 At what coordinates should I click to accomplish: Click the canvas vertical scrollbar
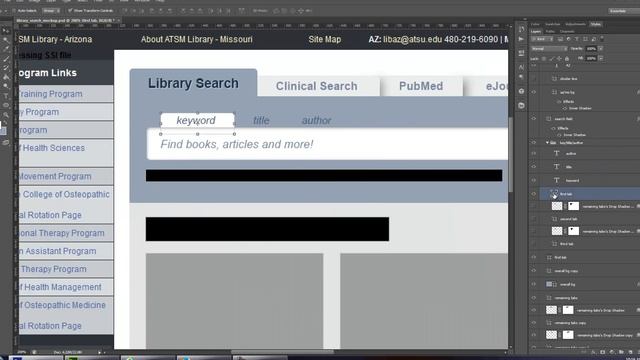coord(510,154)
